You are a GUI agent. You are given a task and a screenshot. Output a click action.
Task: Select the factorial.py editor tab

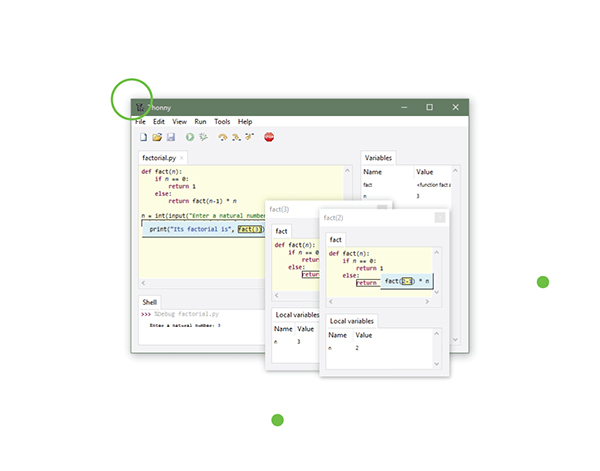tap(158, 158)
